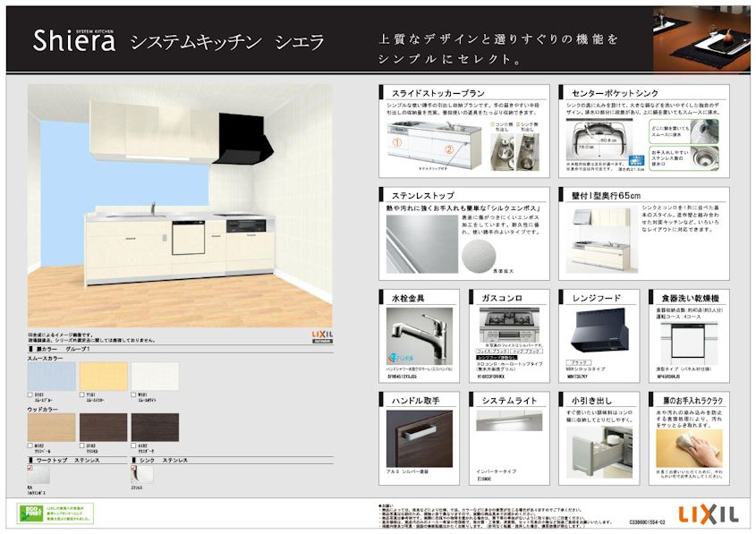The width and height of the screenshot is (756, 534).
Task: Click the 壁付I型奥行65cm heading
Action: tap(606, 196)
